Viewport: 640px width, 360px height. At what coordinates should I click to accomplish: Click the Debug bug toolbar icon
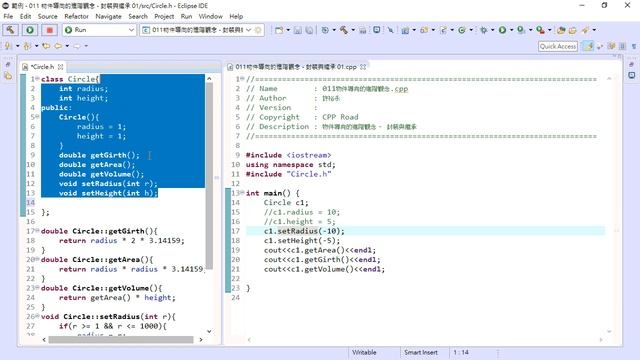[x=484, y=30]
